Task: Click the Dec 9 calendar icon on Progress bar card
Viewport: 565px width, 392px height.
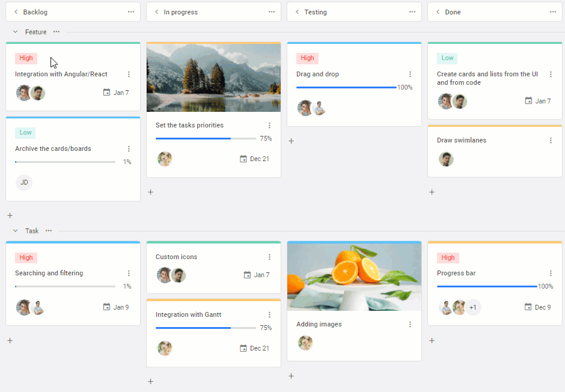Action: (x=528, y=307)
